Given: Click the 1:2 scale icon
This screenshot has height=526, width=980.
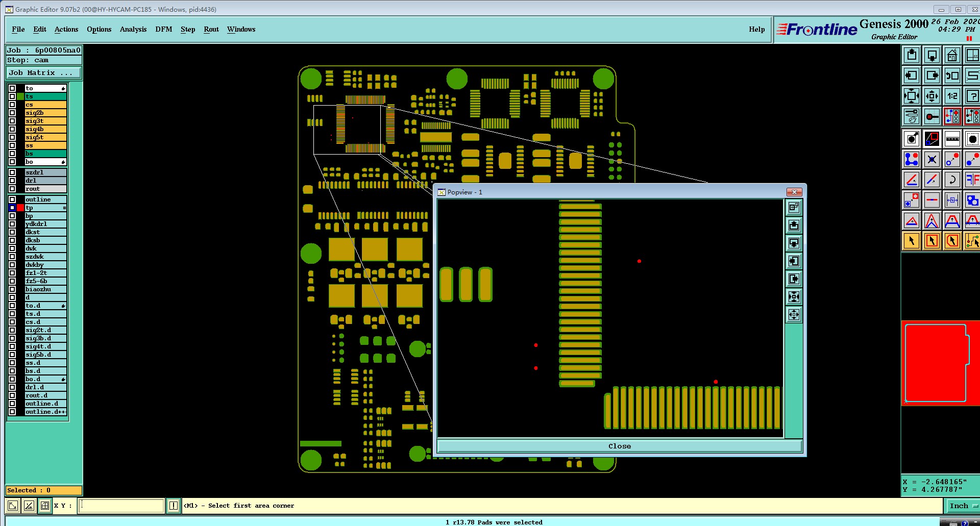Looking at the screenshot, I should click(x=952, y=96).
